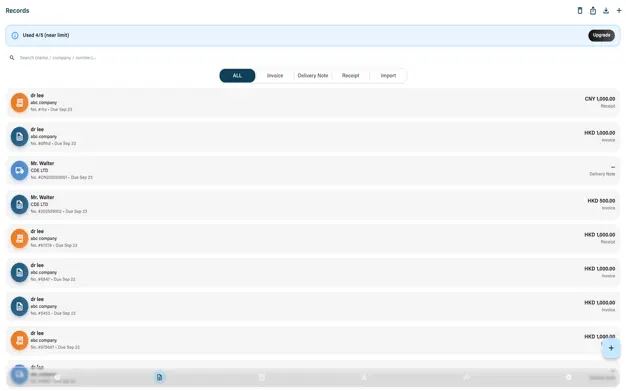Click the share icon in header
Image resolution: width=626 pixels, height=391 pixels.
pos(593,11)
